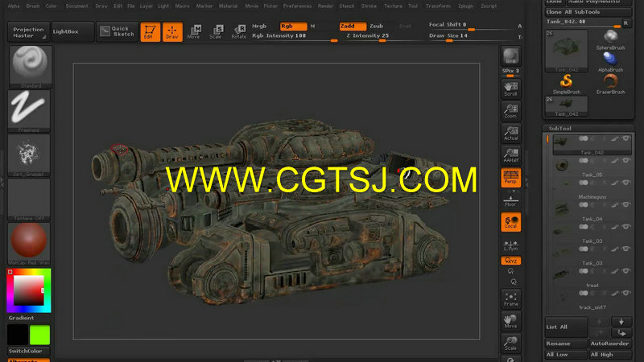Open the Alpha menu
Viewport: 644px width, 362px height.
click(x=14, y=6)
